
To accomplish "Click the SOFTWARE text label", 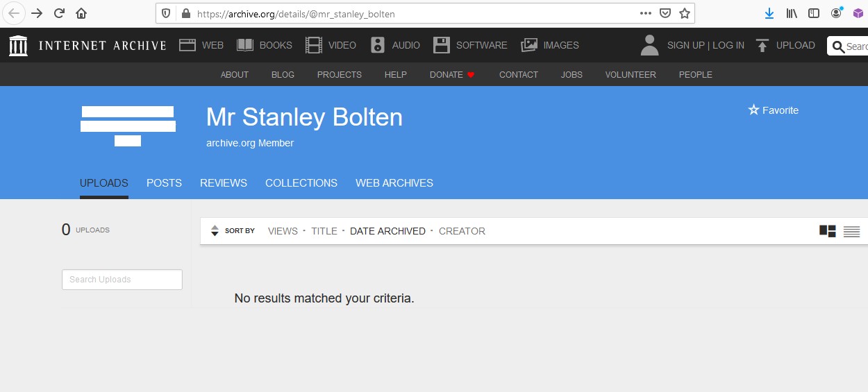I will pyautogui.click(x=481, y=45).
